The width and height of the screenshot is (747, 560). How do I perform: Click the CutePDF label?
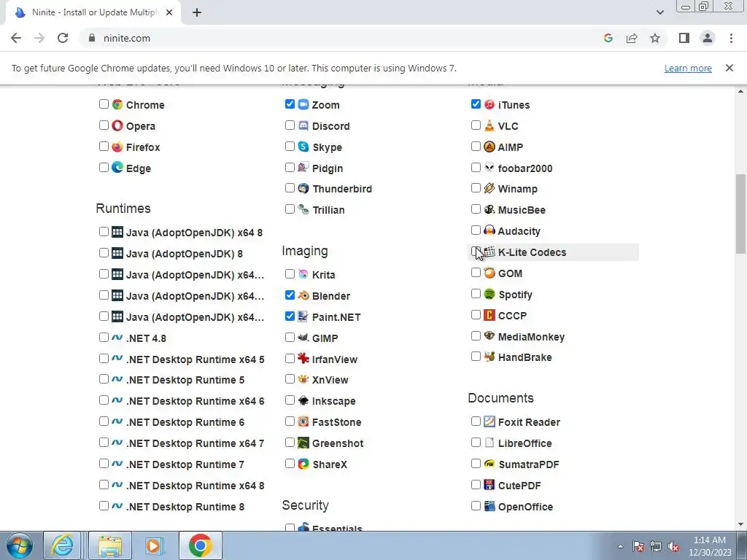point(519,485)
